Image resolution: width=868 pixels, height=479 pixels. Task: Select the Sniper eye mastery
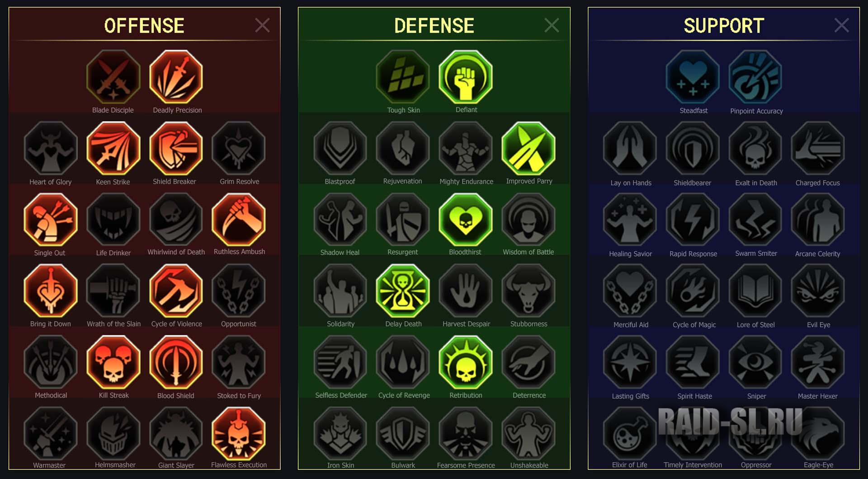pos(756,362)
